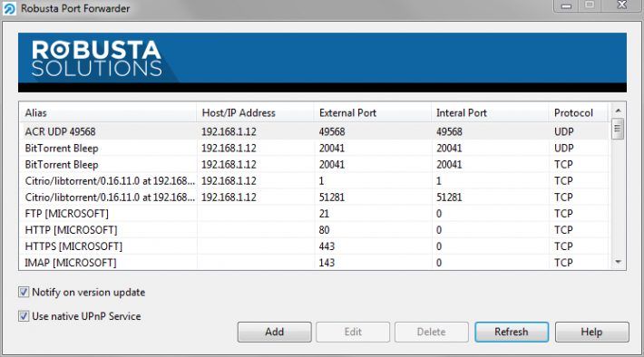Select the HTTP [MICROSOFT] entry
This screenshot has width=644, height=357.
pos(314,230)
